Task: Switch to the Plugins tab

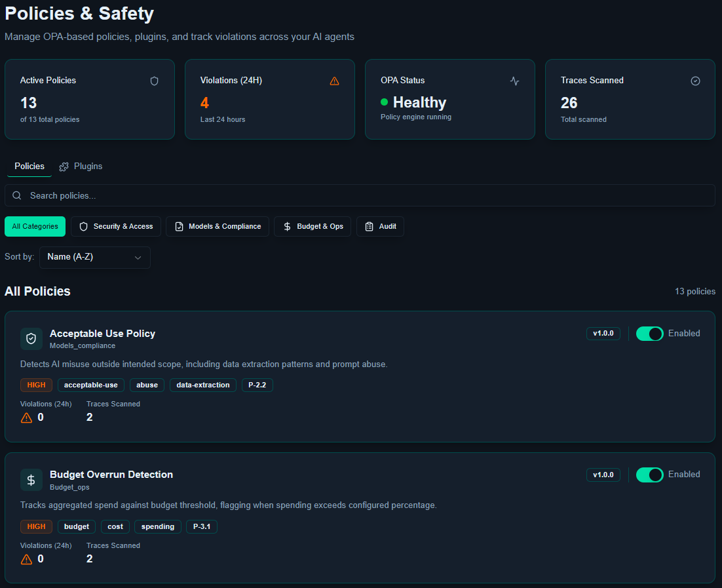Action: click(x=81, y=167)
